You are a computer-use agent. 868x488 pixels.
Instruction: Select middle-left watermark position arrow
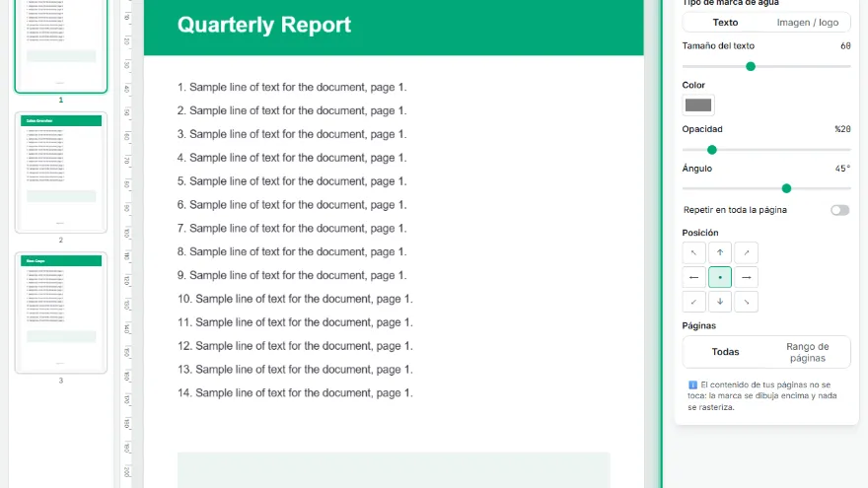coord(693,277)
